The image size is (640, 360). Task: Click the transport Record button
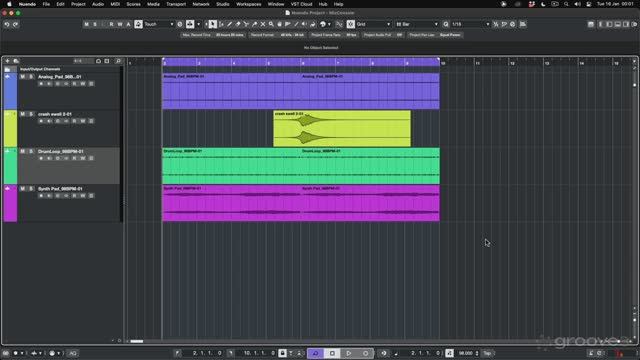[x=366, y=353]
